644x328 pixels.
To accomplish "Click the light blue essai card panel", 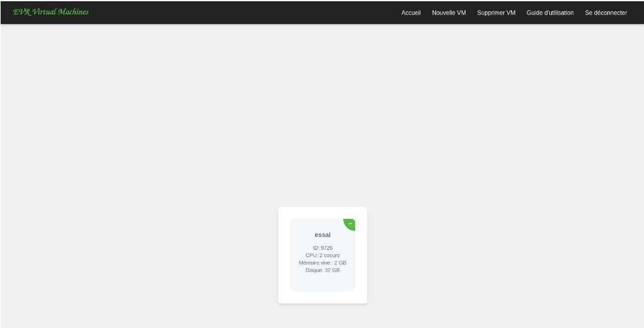I will 322,281.
